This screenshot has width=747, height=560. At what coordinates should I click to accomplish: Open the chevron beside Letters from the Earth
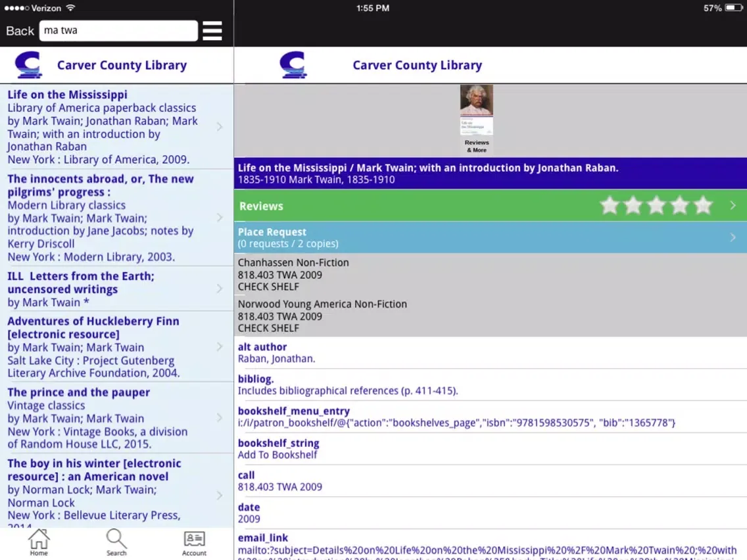pos(220,289)
